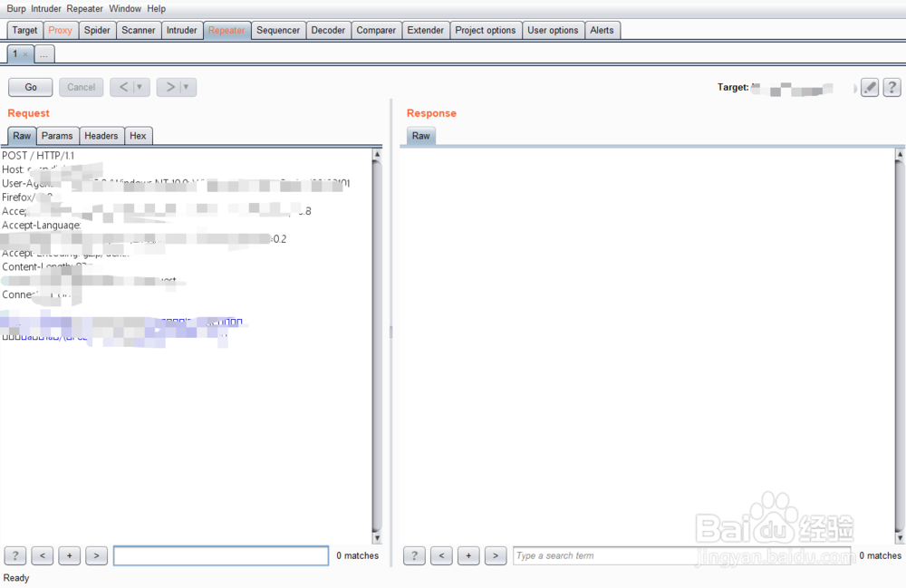
Task: Click the request search input field
Action: [x=221, y=555]
